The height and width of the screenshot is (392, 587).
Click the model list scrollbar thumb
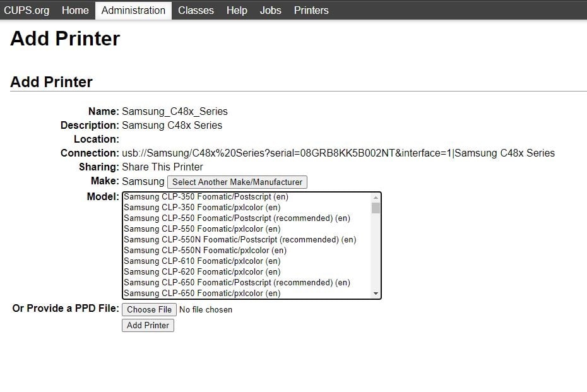(x=376, y=208)
